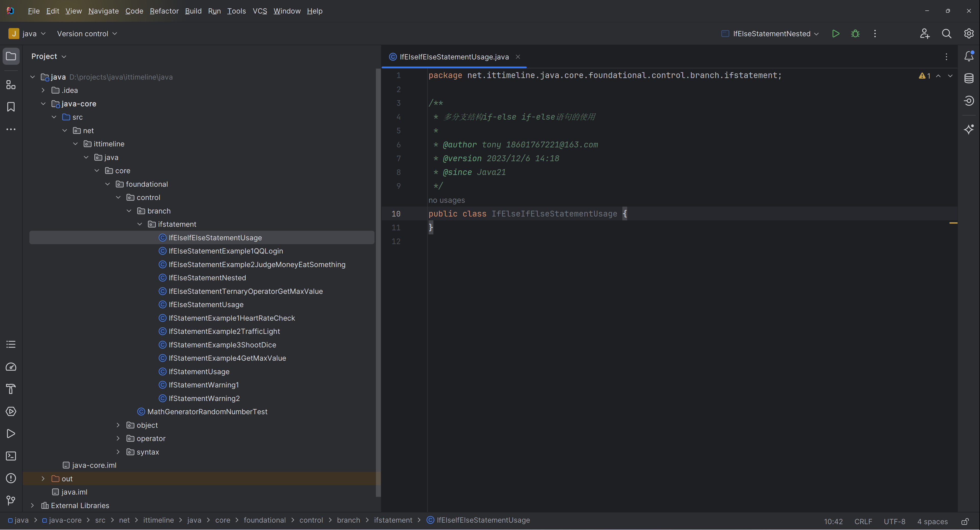Show more tool windows ellipsis
Viewport: 980px width, 530px height.
tap(11, 129)
